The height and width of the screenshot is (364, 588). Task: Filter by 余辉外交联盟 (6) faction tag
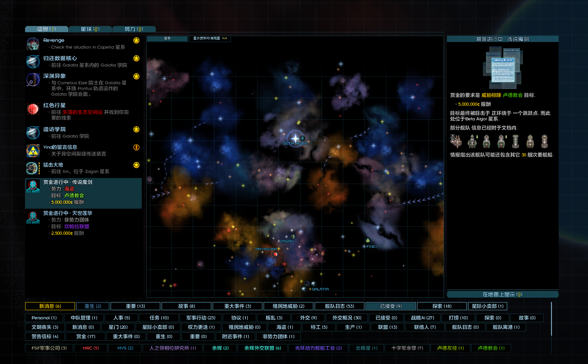pyautogui.click(x=263, y=348)
